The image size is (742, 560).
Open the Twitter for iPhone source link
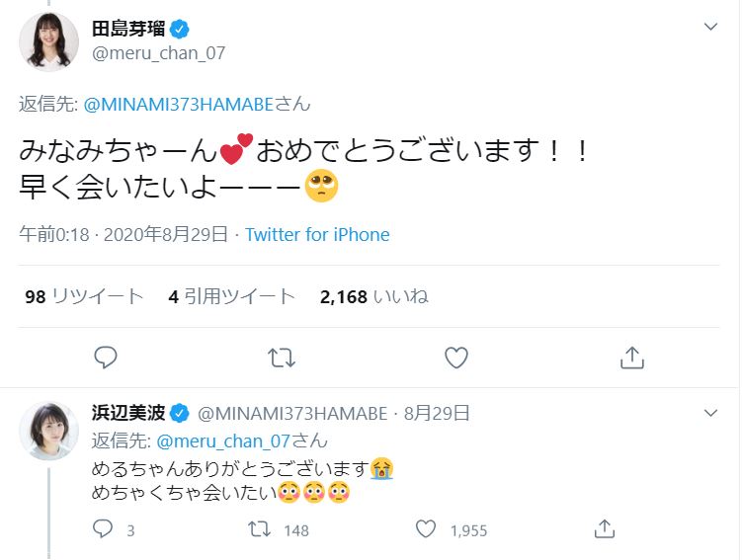317,235
